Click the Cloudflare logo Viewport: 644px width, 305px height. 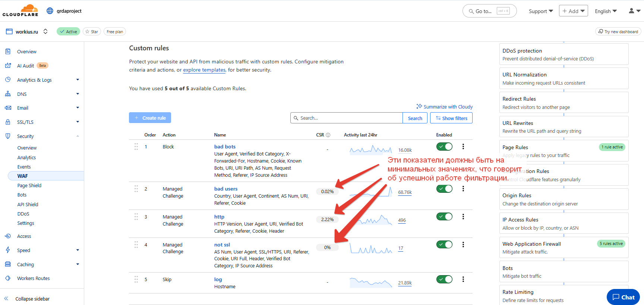click(20, 10)
